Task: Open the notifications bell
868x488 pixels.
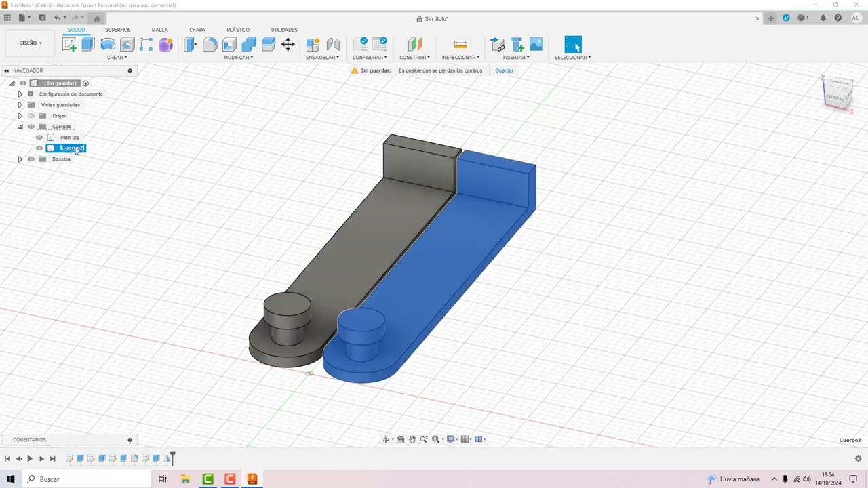Action: pyautogui.click(x=823, y=18)
